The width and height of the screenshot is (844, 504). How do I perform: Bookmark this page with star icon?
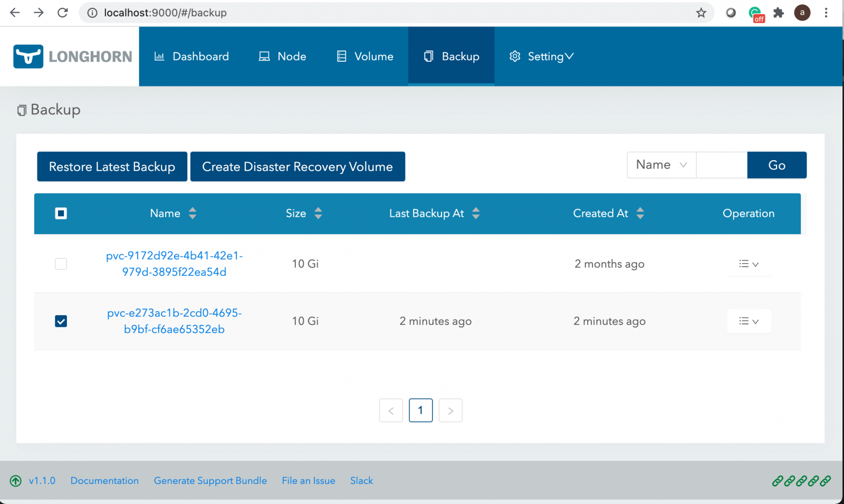coord(701,13)
